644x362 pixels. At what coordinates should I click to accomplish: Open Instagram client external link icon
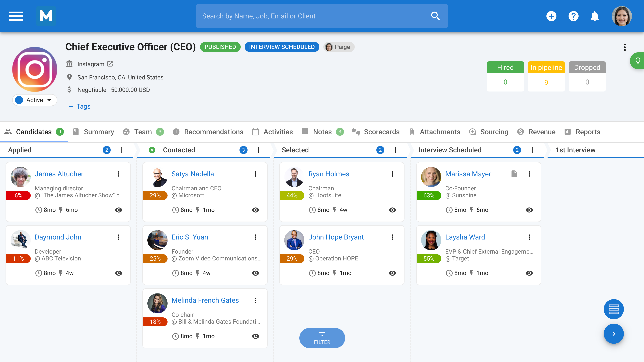110,64
